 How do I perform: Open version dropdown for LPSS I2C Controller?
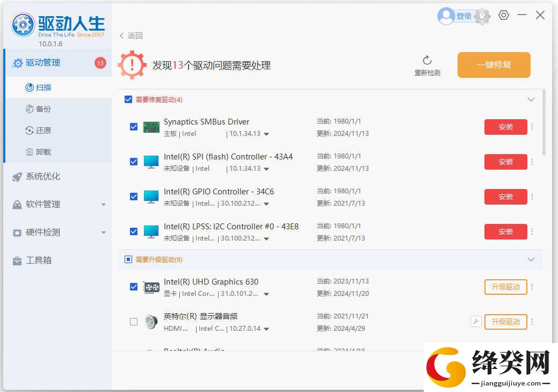coord(266,238)
